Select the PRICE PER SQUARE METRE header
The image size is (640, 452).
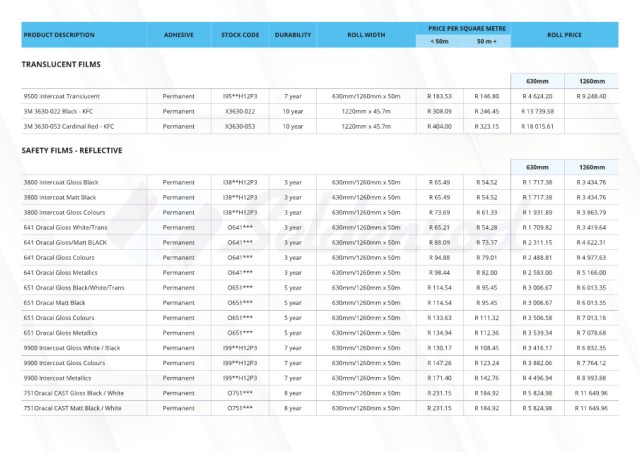pyautogui.click(x=463, y=29)
